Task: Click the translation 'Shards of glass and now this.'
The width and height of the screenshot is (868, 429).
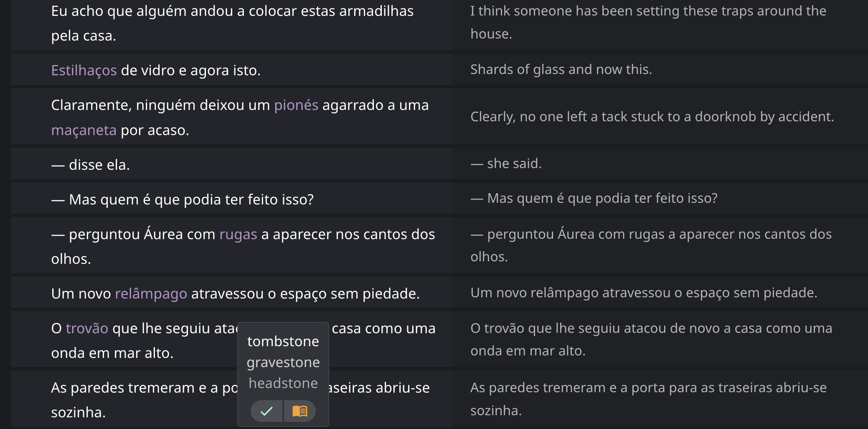Action: pyautogui.click(x=561, y=69)
